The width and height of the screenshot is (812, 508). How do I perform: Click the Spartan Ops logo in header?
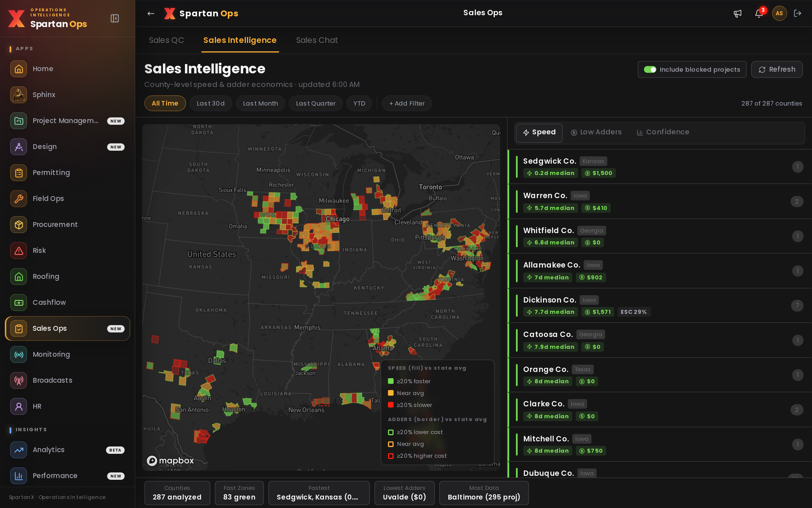click(x=201, y=14)
